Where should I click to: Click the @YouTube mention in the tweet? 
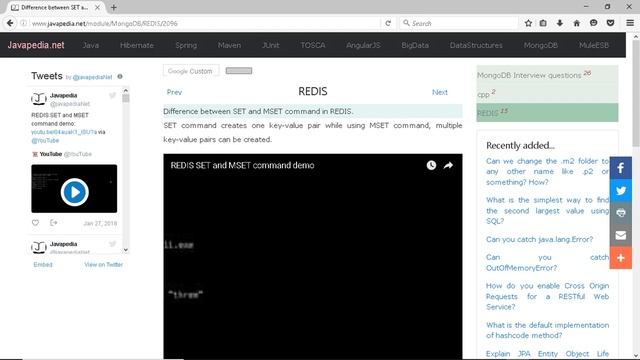click(45, 140)
